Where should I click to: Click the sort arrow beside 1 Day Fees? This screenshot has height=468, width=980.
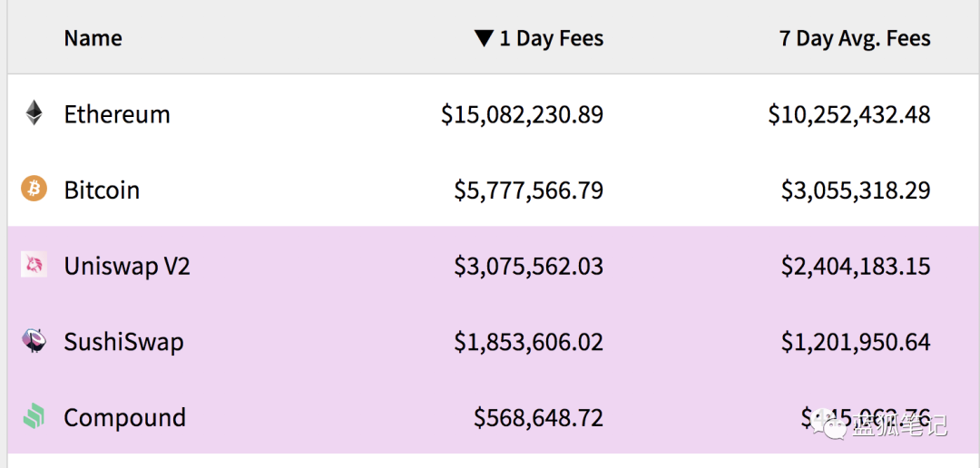(484, 38)
